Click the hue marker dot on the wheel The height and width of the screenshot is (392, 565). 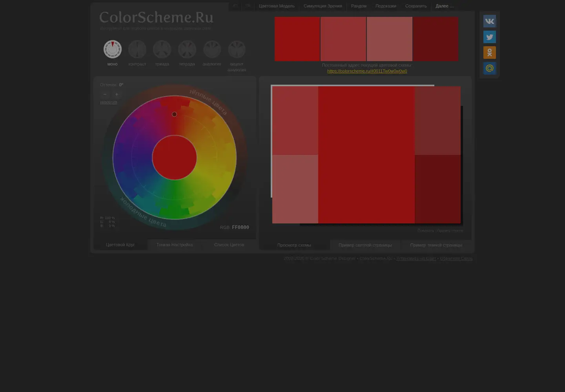174,114
